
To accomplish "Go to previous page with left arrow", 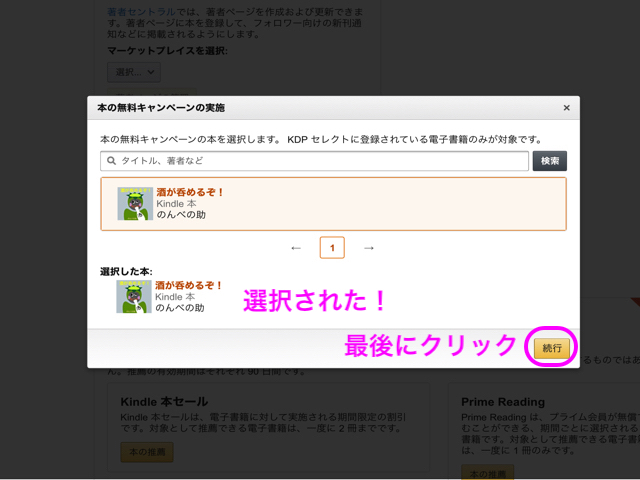I will (295, 247).
